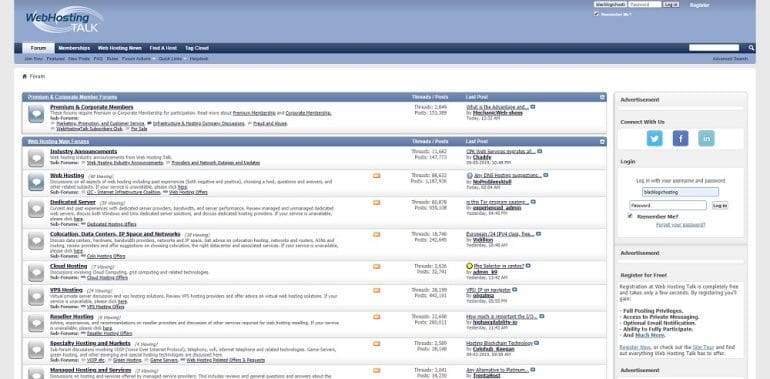Select the Forum tab

pyautogui.click(x=38, y=48)
